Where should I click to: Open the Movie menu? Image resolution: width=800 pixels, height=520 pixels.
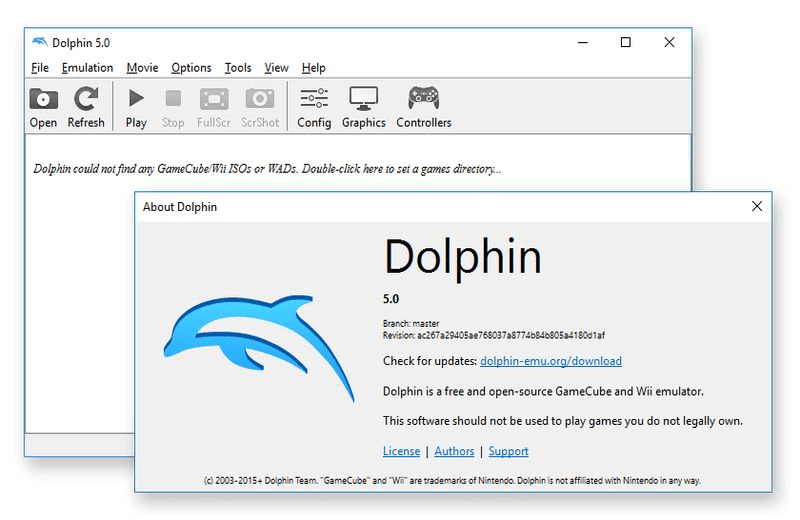pyautogui.click(x=142, y=67)
